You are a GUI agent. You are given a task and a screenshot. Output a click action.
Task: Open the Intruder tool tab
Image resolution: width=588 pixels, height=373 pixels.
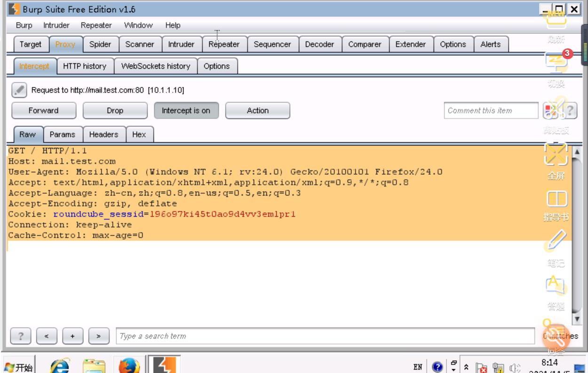pyautogui.click(x=181, y=45)
